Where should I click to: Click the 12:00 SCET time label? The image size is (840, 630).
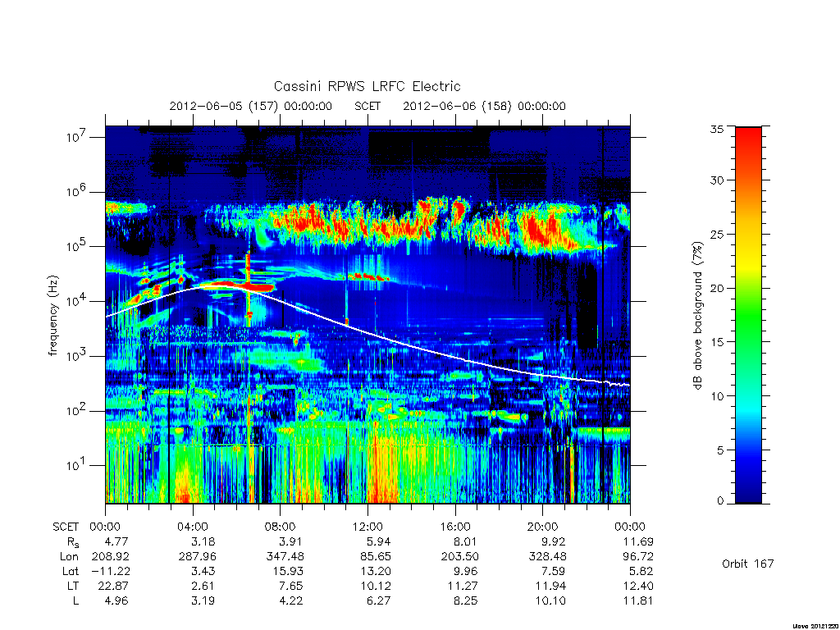(367, 527)
